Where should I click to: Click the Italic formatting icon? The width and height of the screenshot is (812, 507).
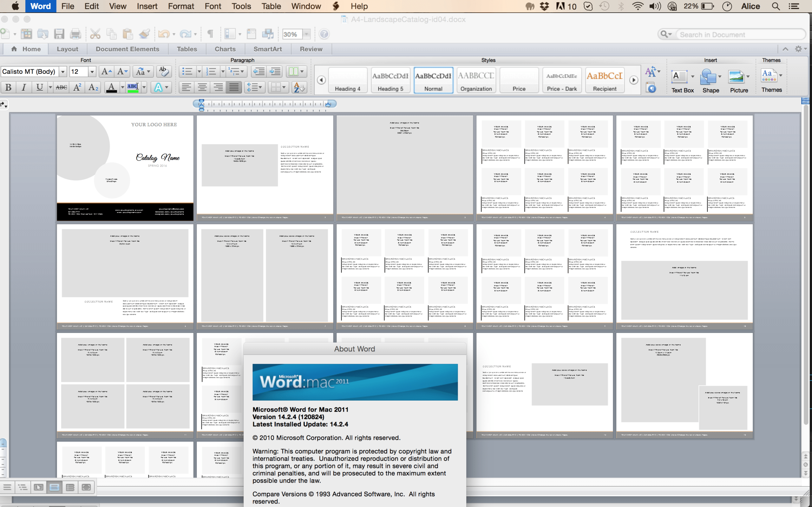(x=23, y=88)
